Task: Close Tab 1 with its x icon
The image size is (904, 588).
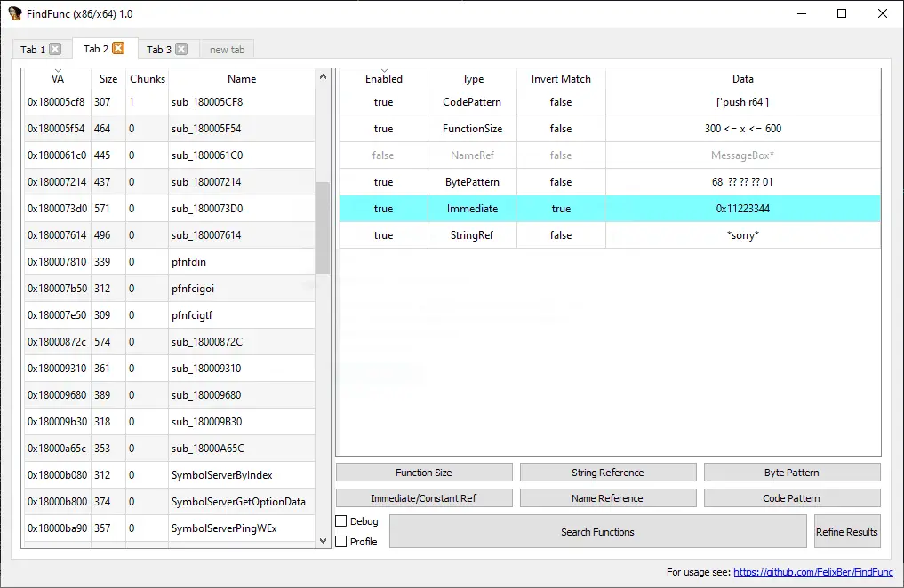Action: (x=55, y=49)
